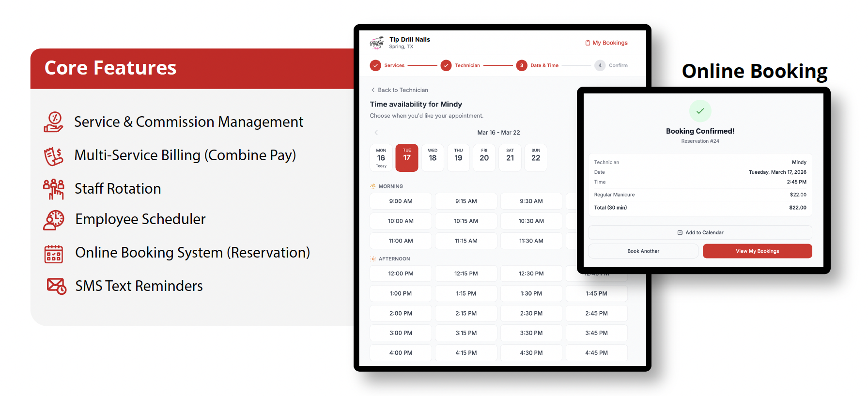The image size is (868, 396).
Task: Choose the 12:15 PM time slot
Action: pyautogui.click(x=466, y=274)
